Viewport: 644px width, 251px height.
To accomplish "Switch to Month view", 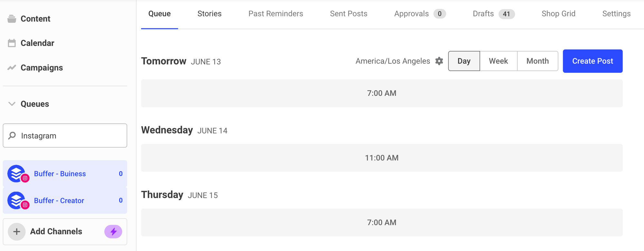I will click(x=537, y=61).
